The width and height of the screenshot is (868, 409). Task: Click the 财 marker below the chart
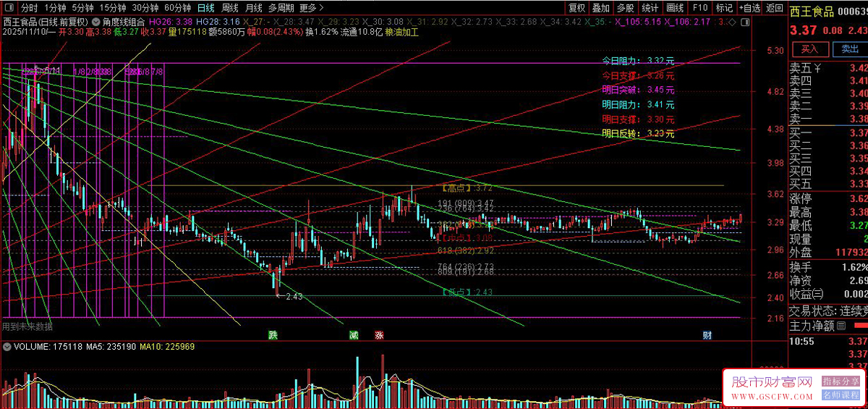coord(707,335)
